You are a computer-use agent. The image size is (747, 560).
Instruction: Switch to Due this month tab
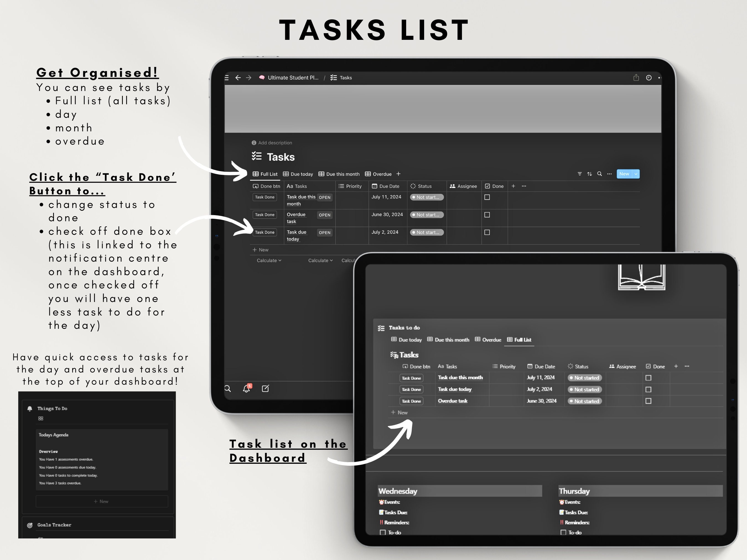[339, 174]
